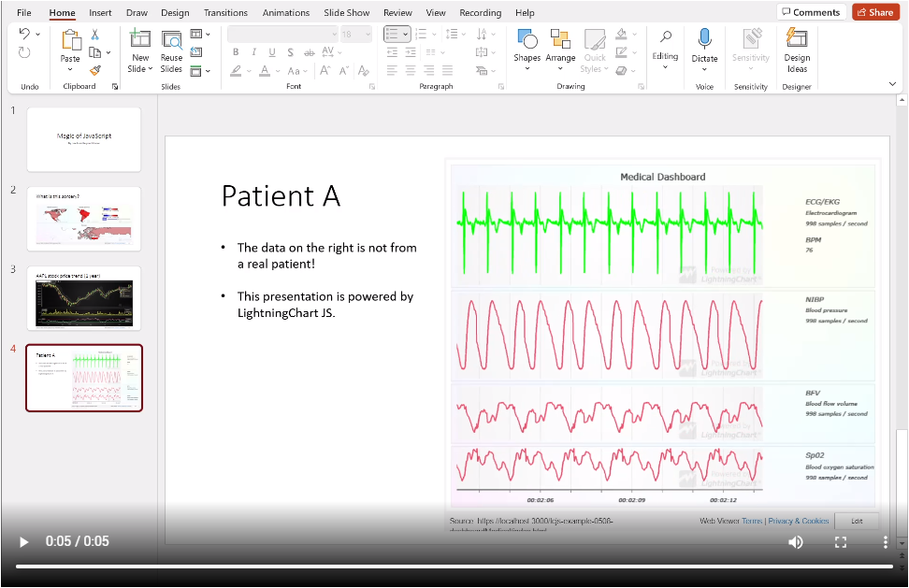Select slide 1 Magic of JavaScript thumbnail

click(83, 139)
